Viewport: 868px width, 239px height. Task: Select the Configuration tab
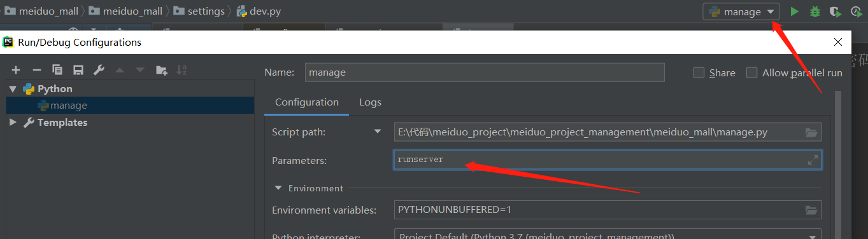coord(307,102)
